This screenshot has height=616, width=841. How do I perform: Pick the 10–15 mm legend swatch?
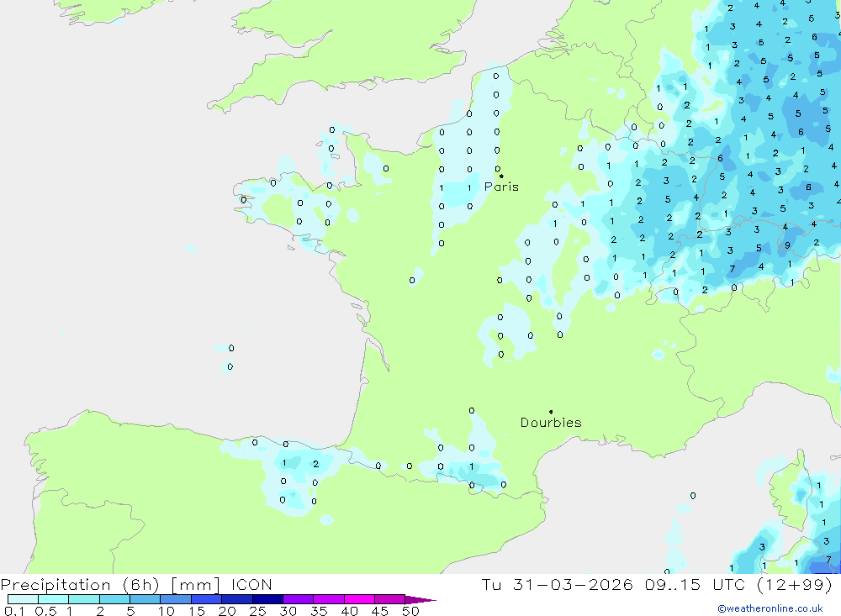(176, 599)
